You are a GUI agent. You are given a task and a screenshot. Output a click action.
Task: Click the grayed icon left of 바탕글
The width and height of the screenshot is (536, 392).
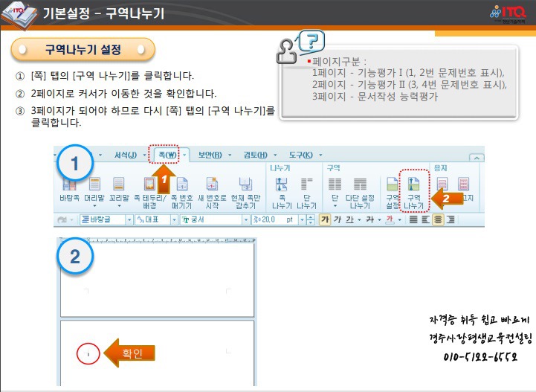62,219
